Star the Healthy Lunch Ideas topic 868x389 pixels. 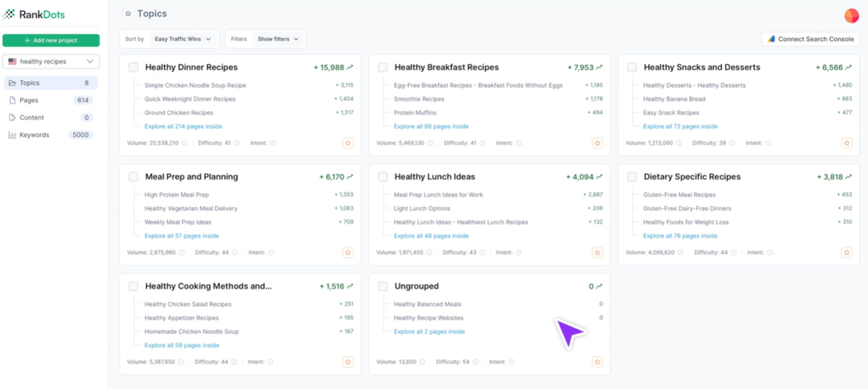[597, 253]
